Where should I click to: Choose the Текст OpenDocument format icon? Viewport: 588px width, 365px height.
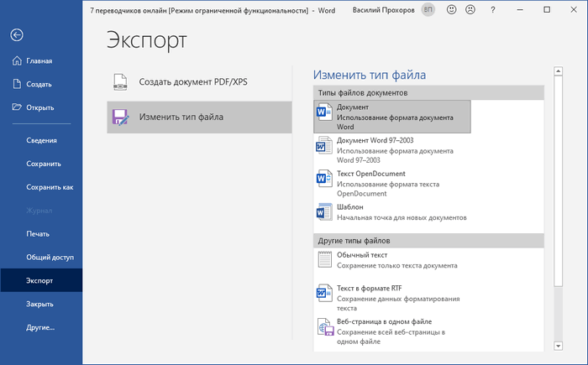coord(324,179)
